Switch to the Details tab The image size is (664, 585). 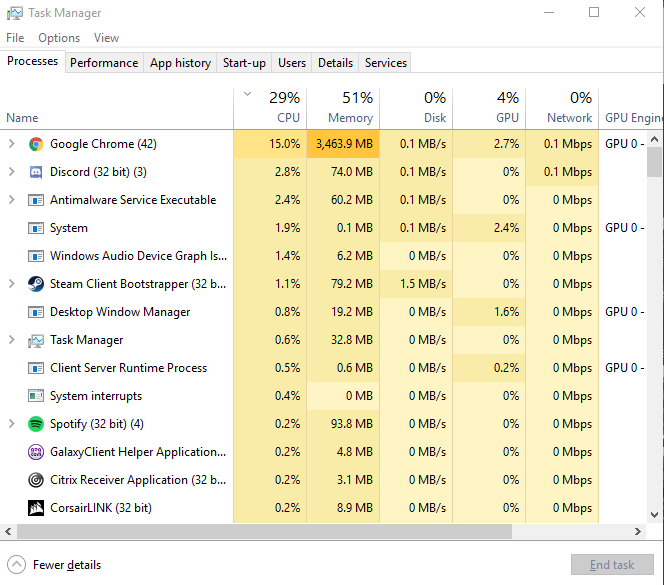tap(335, 63)
